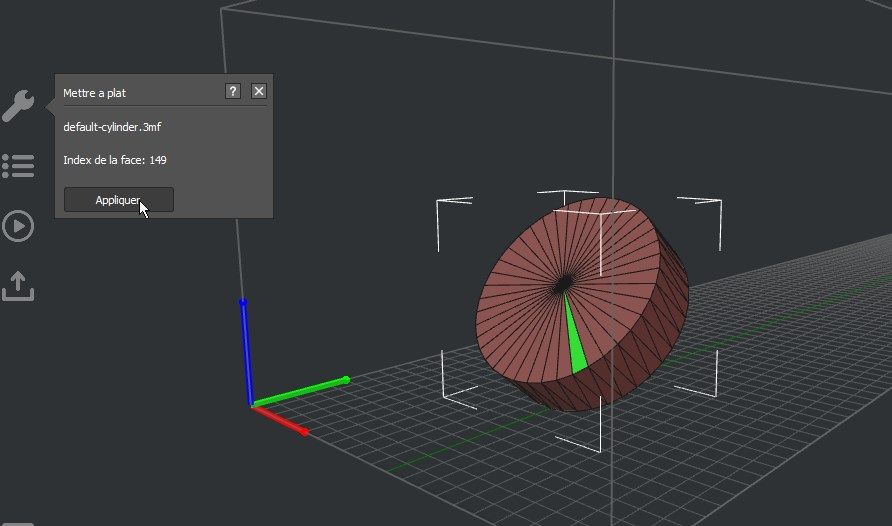The height and width of the screenshot is (526, 892).
Task: Close the Mettre a plat panel
Action: (x=259, y=91)
